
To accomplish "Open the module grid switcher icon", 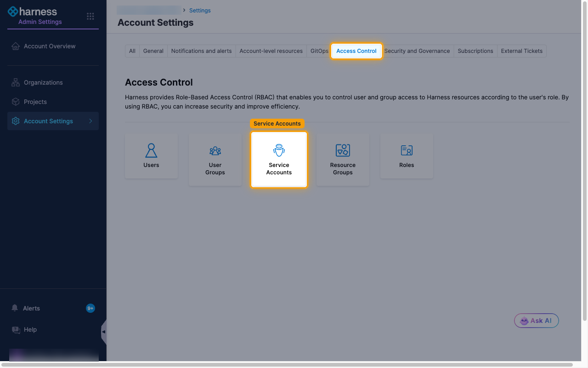I will point(90,17).
